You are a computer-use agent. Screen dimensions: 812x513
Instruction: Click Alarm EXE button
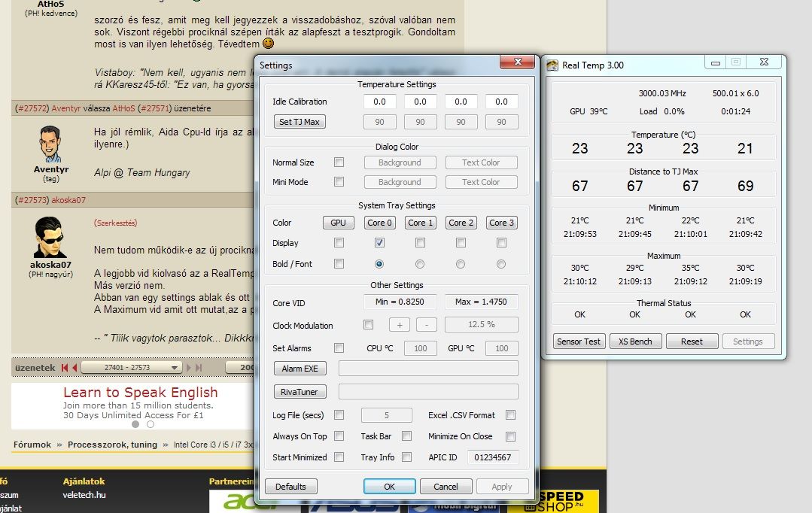coord(300,369)
